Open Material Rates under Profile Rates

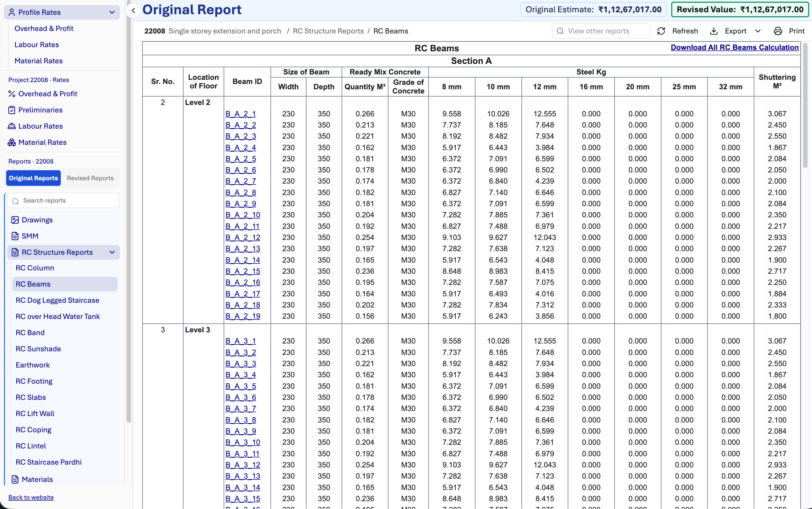(38, 61)
